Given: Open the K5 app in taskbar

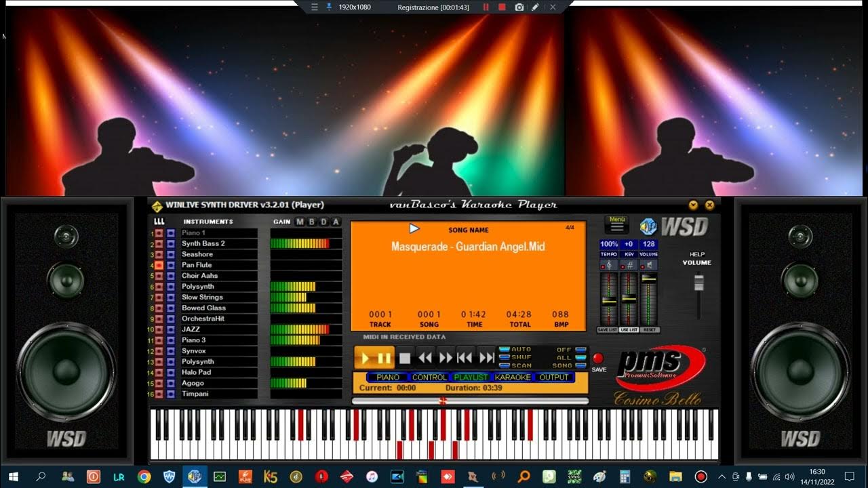Looking at the screenshot, I should (x=271, y=476).
